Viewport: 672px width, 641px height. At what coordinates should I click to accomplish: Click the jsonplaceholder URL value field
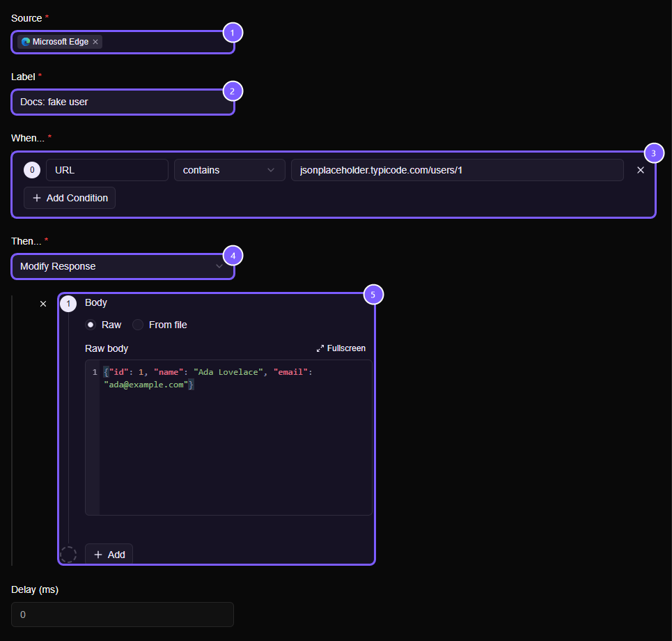click(x=458, y=170)
